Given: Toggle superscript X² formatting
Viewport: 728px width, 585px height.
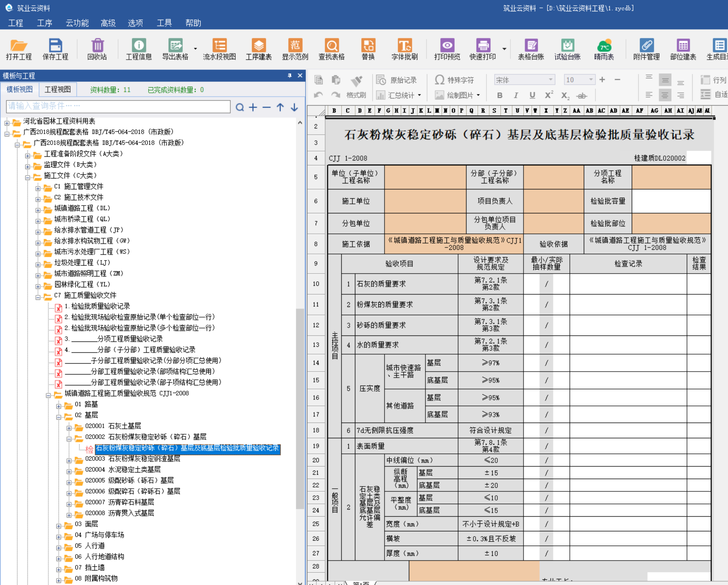Looking at the screenshot, I should pos(549,95).
